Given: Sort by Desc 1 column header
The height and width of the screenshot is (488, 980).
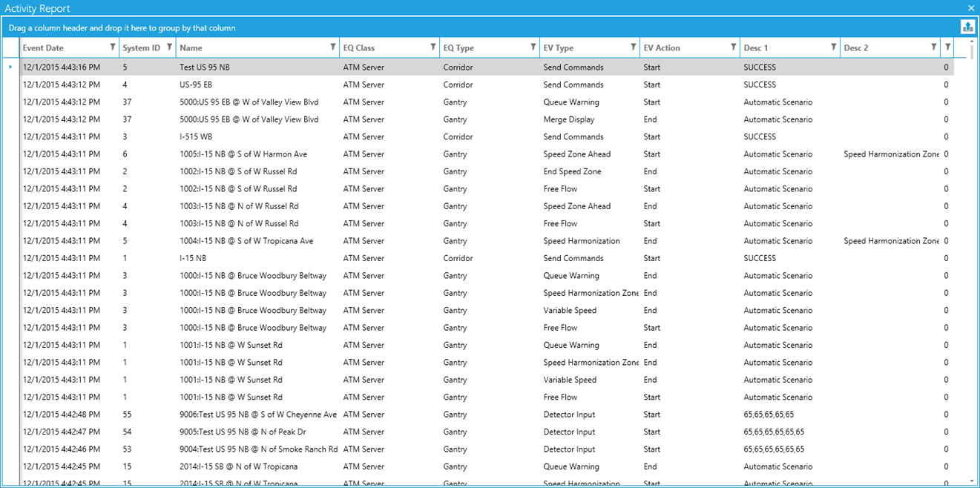Looking at the screenshot, I should 756,47.
